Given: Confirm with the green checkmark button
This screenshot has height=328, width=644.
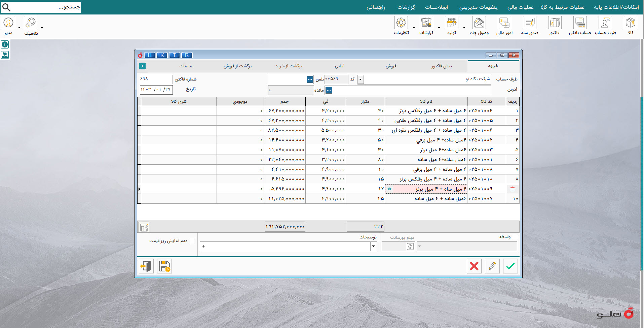Looking at the screenshot, I should (x=510, y=266).
